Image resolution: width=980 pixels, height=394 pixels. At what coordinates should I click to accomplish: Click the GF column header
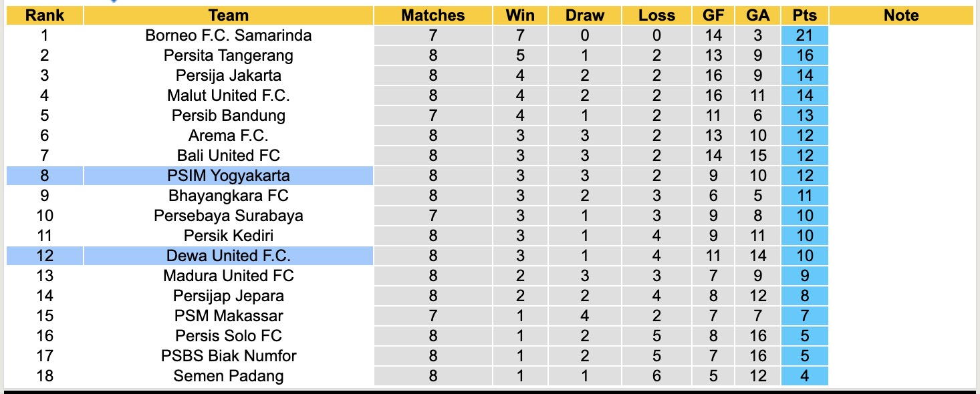(x=714, y=15)
